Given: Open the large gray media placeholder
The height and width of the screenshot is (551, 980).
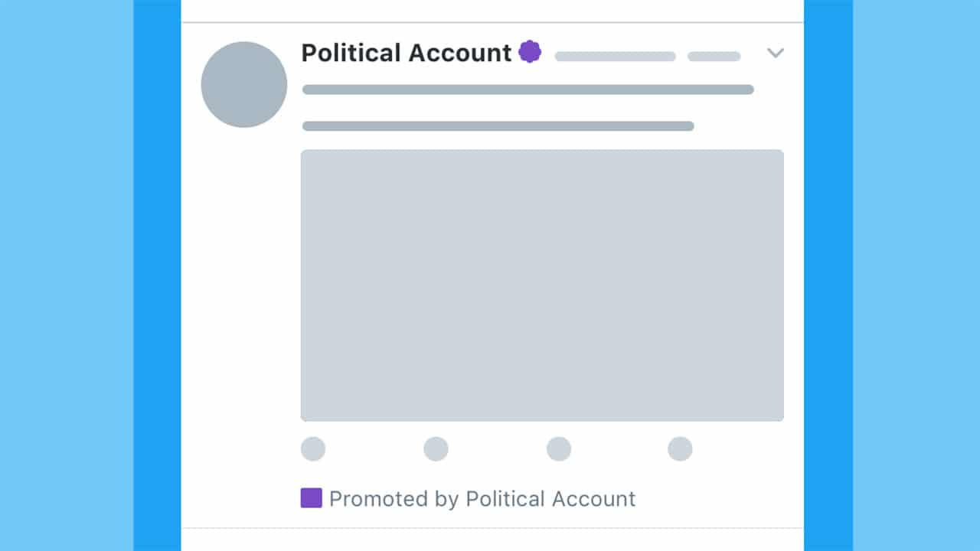Looking at the screenshot, I should [542, 285].
